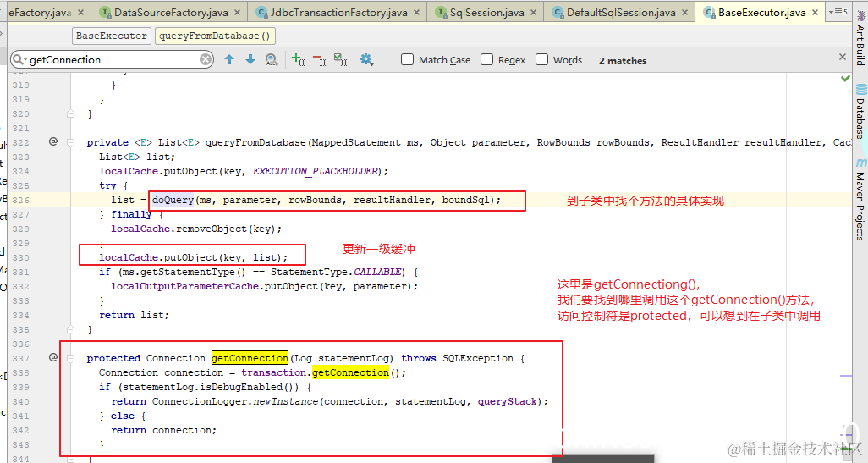
Task: Close the find bar
Action: pos(843,57)
